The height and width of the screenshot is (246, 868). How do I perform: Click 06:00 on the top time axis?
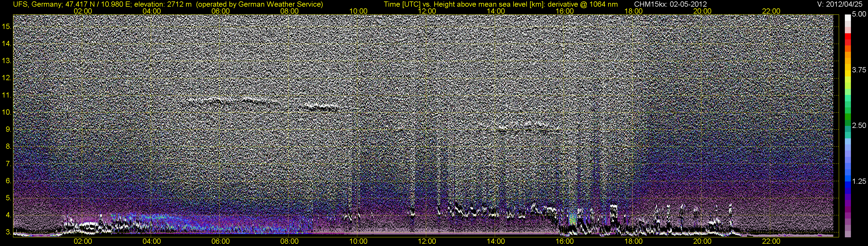tap(220, 11)
